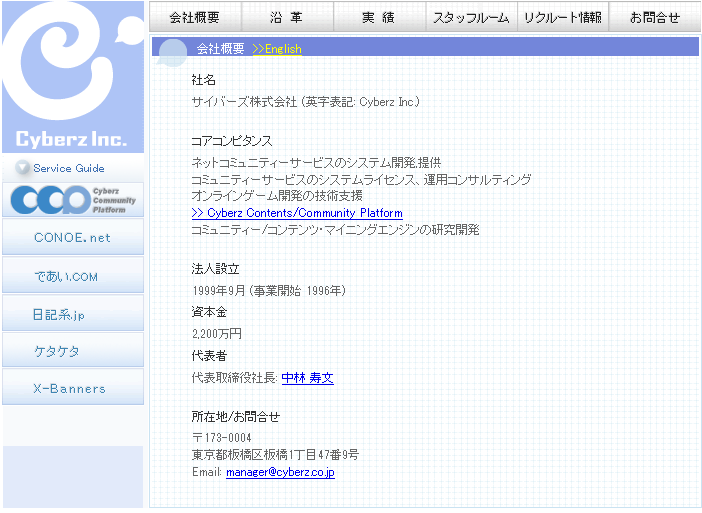Open the X-Banners sidebar button
This screenshot has height=513, width=702.
point(73,387)
